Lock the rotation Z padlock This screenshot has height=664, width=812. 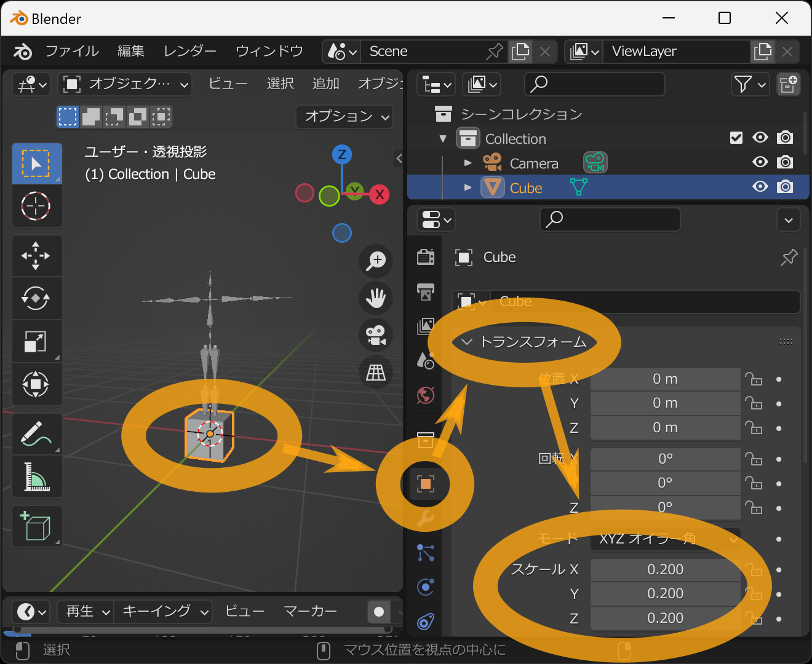[x=754, y=508]
